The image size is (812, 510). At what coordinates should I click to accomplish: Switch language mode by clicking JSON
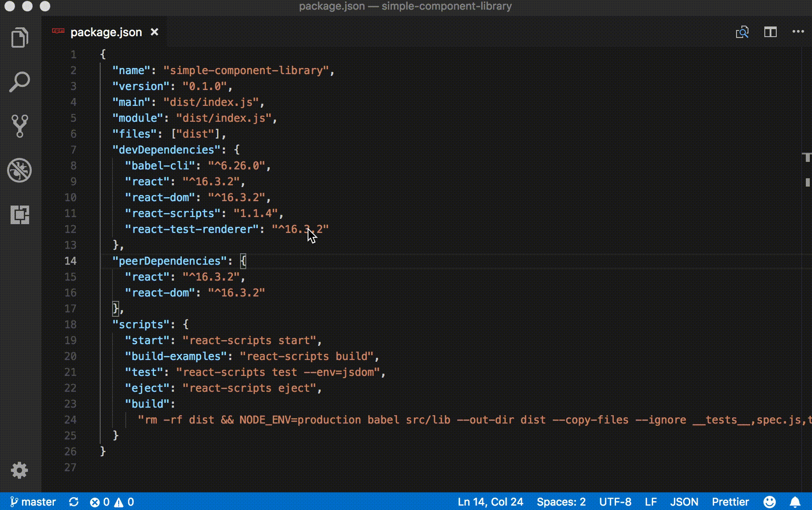click(684, 502)
